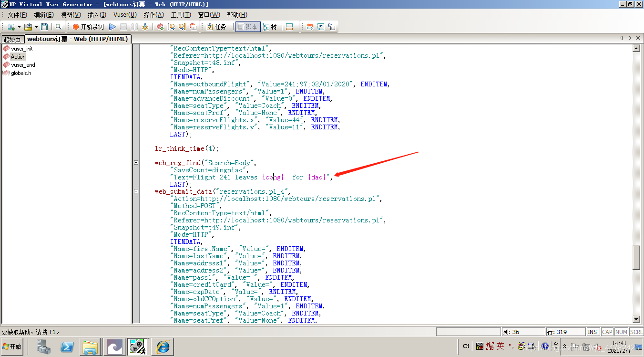Open the 工具(T) menu

pyautogui.click(x=181, y=15)
